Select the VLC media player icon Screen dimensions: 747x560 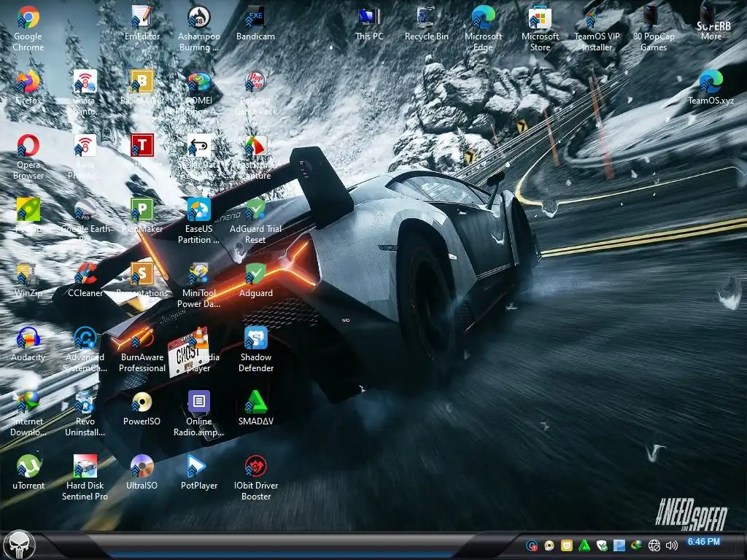[x=199, y=338]
